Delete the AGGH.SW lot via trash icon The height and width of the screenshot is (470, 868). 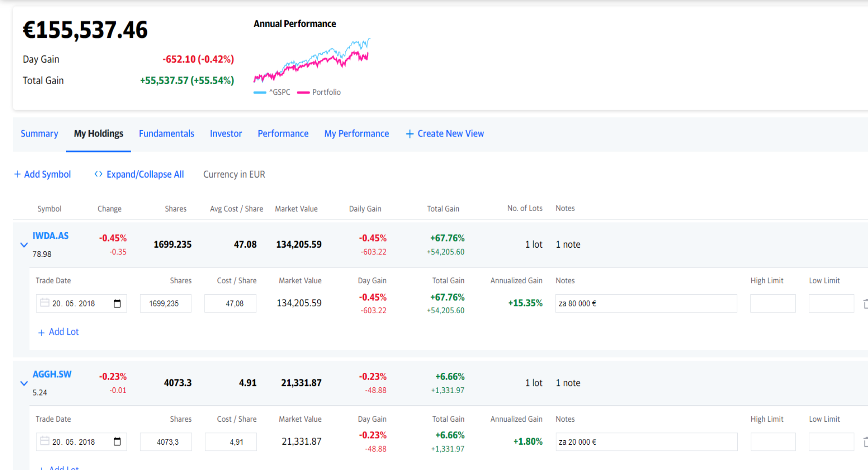[865, 442]
